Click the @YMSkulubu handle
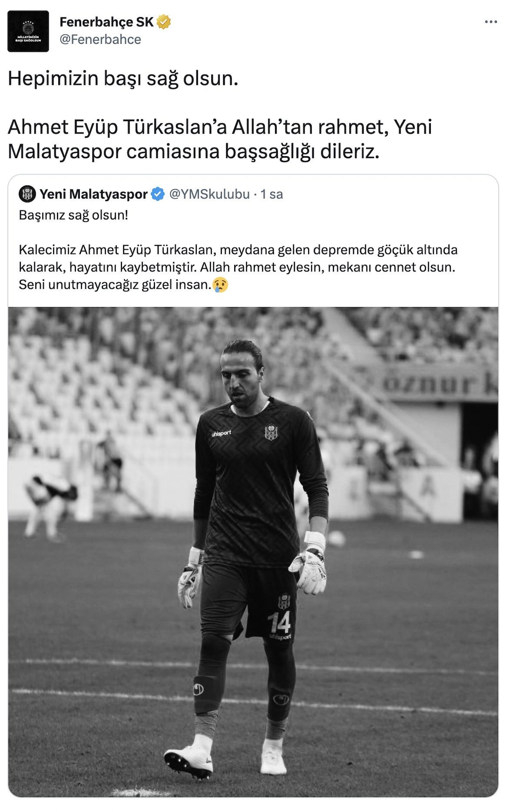The height and width of the screenshot is (812, 510). pyautogui.click(x=210, y=194)
